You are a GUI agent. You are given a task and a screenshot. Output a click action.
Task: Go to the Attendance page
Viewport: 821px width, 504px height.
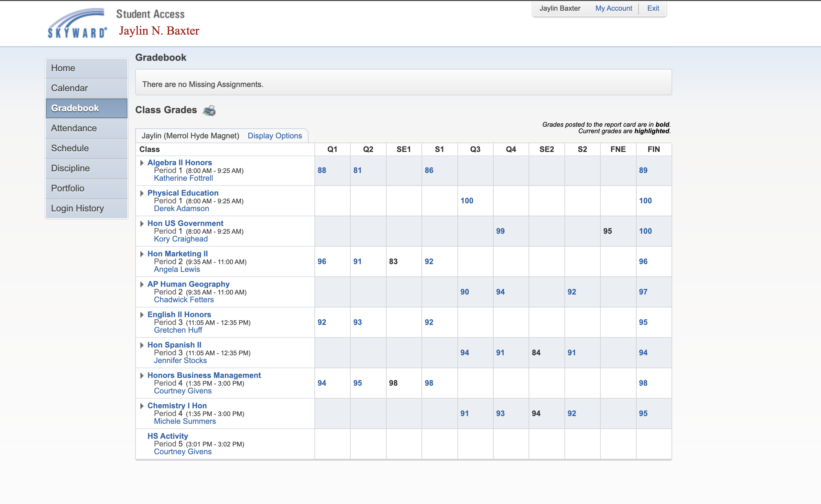pyautogui.click(x=87, y=128)
